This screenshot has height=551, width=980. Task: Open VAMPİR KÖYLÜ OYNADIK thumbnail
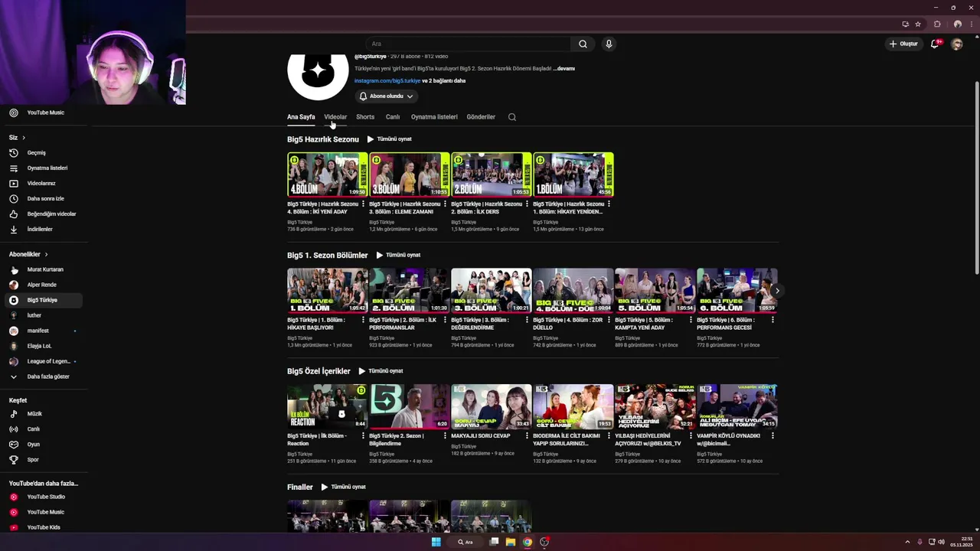[x=737, y=406]
